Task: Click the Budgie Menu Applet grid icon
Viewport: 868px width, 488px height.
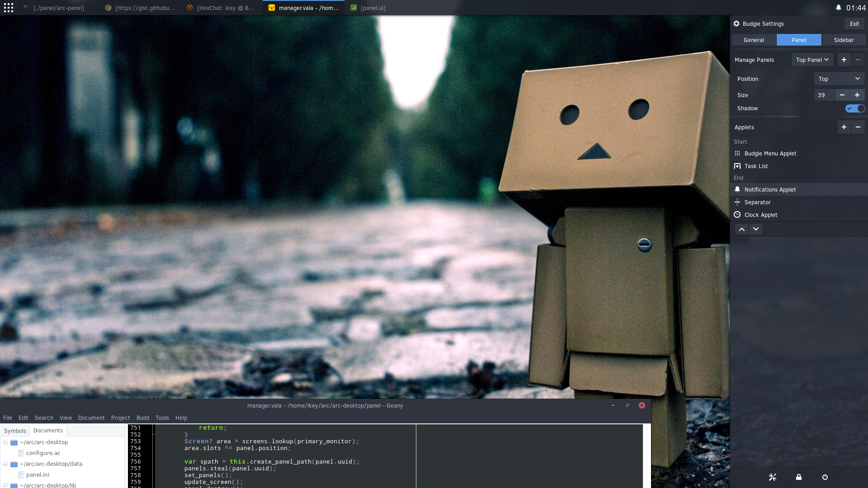Action: [x=737, y=153]
